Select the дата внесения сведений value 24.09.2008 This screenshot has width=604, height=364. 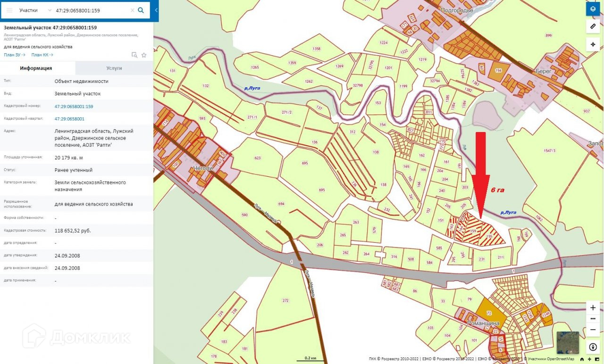point(67,268)
